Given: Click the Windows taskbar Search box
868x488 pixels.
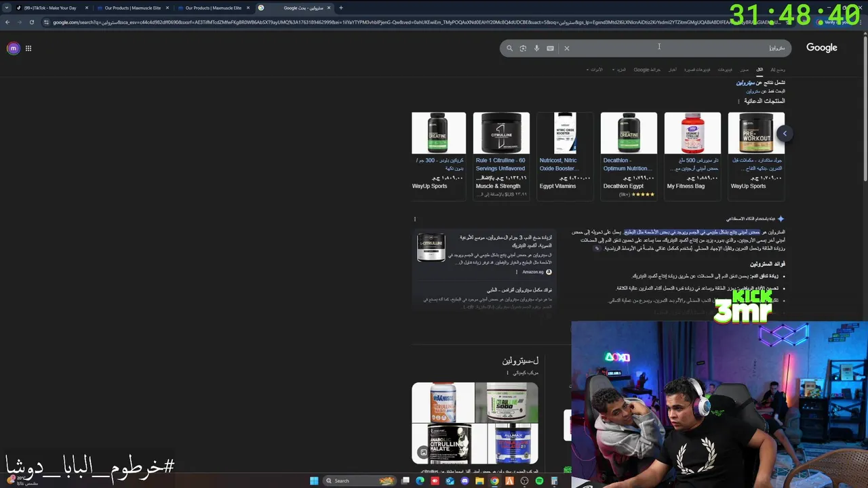Looking at the screenshot, I should (359, 481).
